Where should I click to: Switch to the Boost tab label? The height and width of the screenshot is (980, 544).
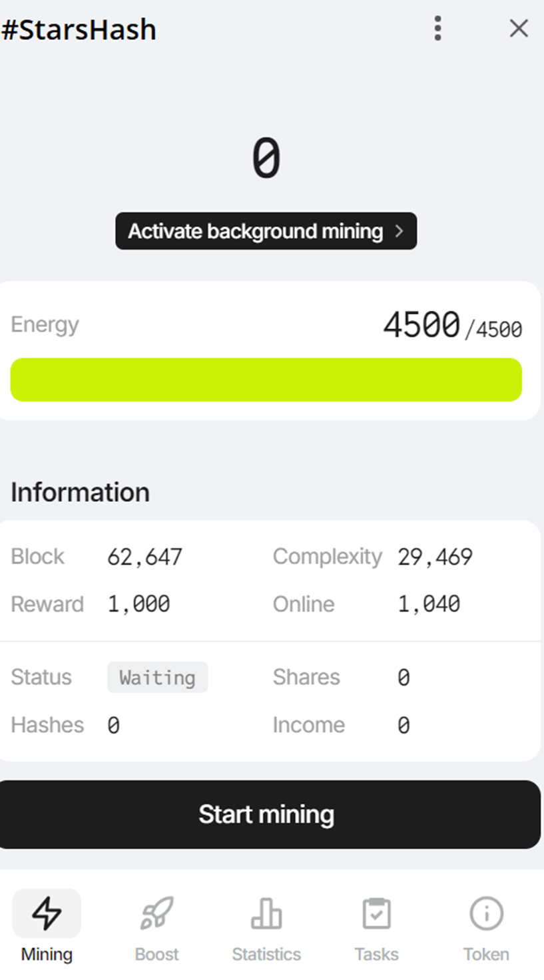[x=156, y=954]
